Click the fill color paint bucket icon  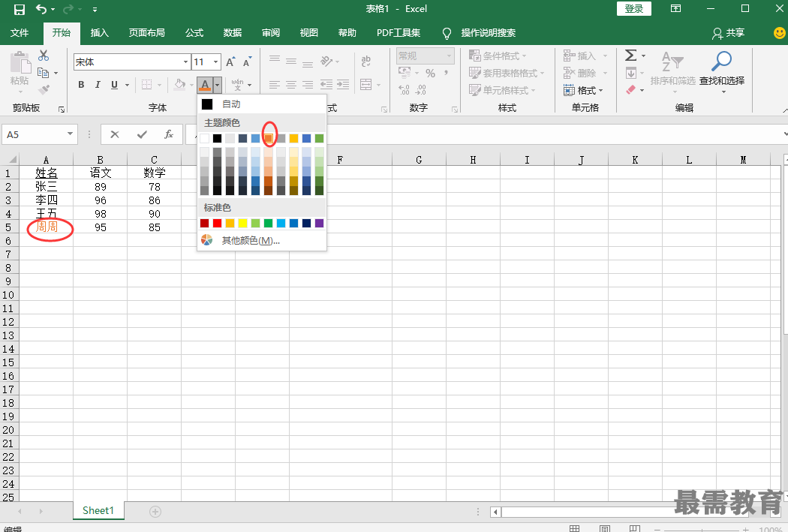179,84
